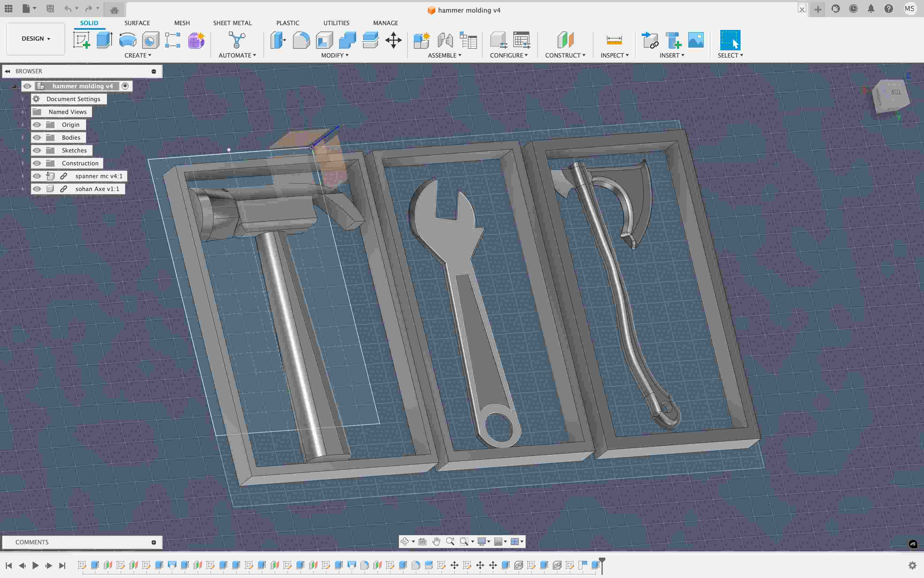The width and height of the screenshot is (924, 578).
Task: Open timeline settings gear
Action: coord(913,565)
